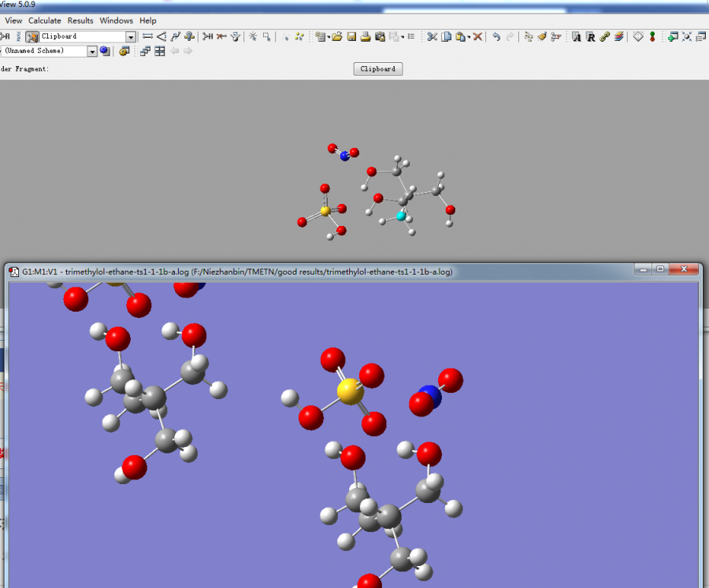Click the Tile windows grid icon
Image resolution: width=709 pixels, height=588 pixels.
(160, 51)
